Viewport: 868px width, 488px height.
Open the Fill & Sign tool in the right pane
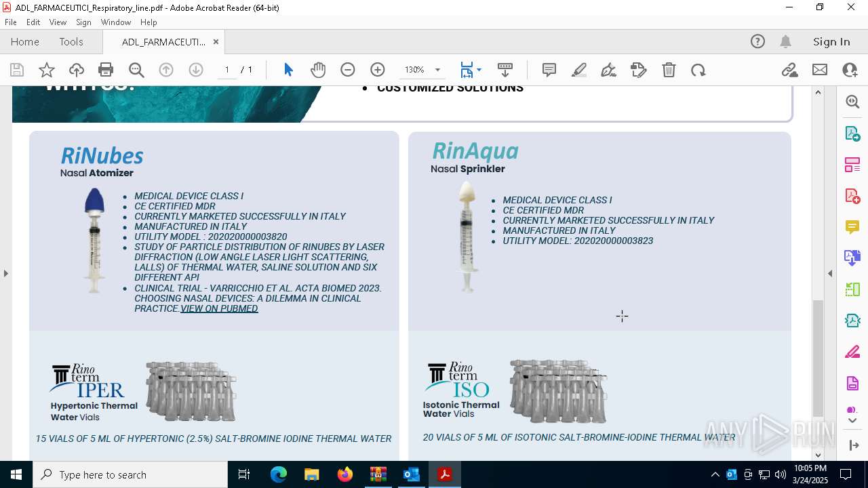coord(852,352)
